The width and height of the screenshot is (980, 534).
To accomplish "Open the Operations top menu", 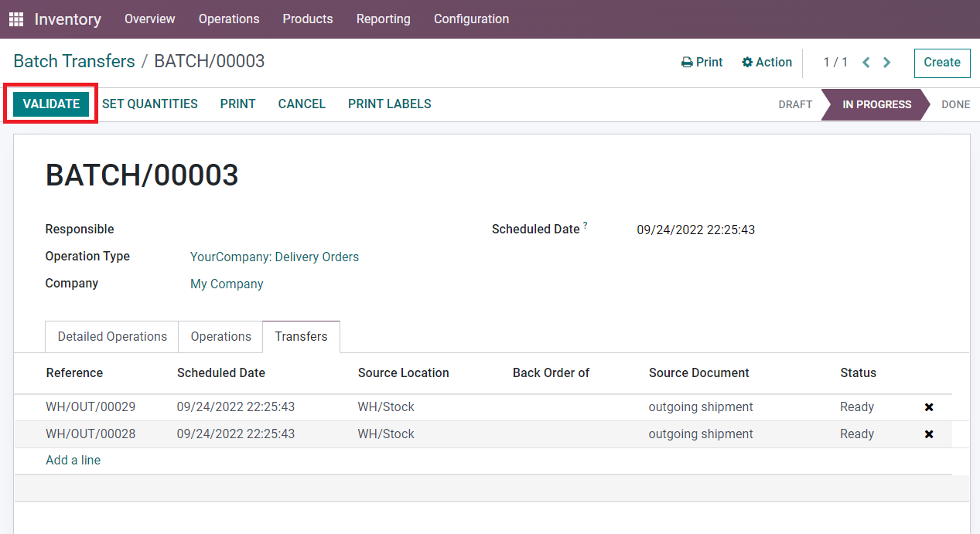I will (x=229, y=19).
